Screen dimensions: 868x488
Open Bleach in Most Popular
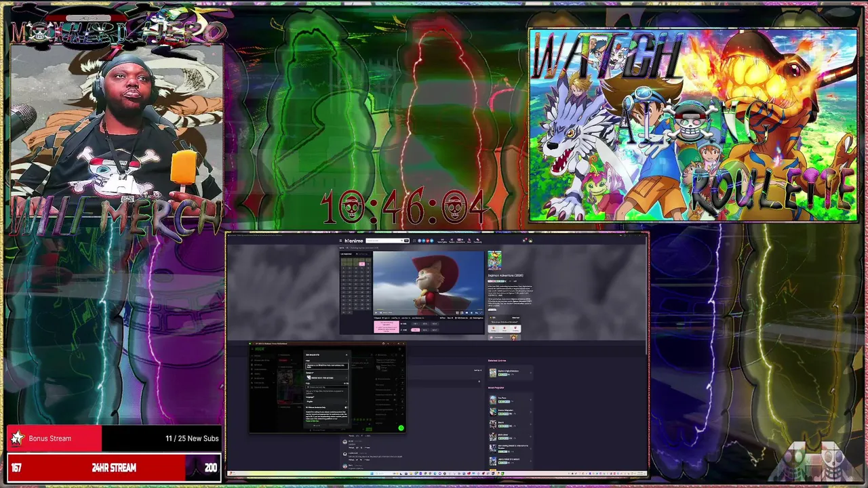(501, 422)
